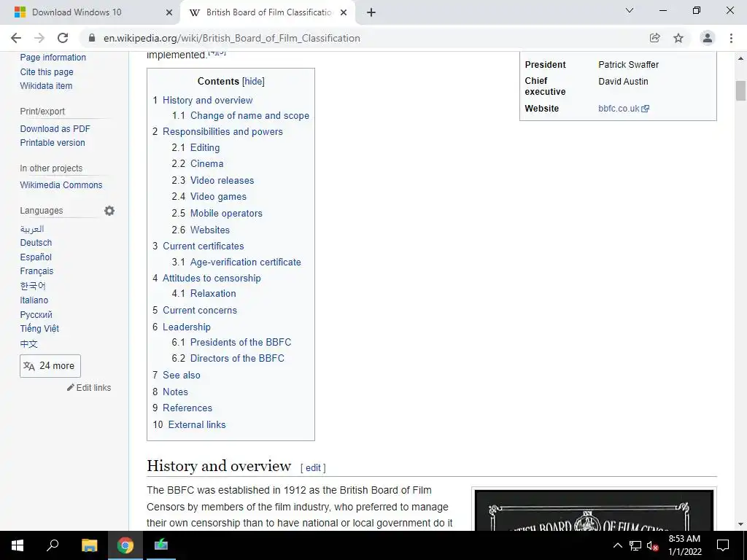The image size is (747, 560).
Task: Jump to History and overview in contents
Action: point(208,100)
